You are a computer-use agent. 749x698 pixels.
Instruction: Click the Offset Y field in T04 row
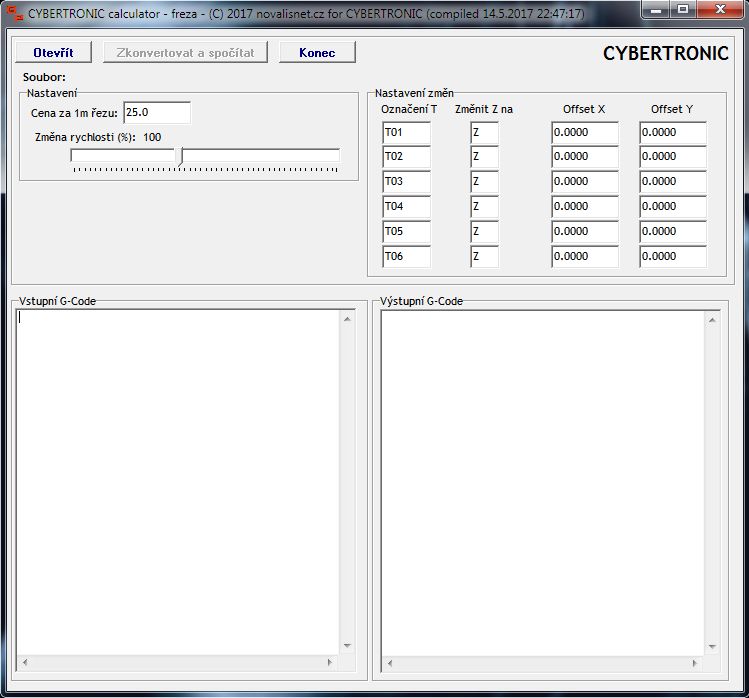673,206
